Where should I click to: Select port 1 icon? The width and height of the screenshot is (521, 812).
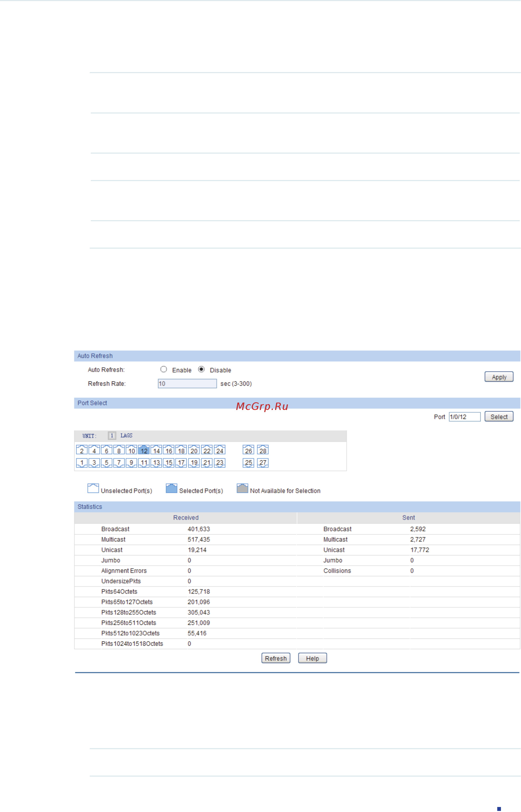pos(82,463)
